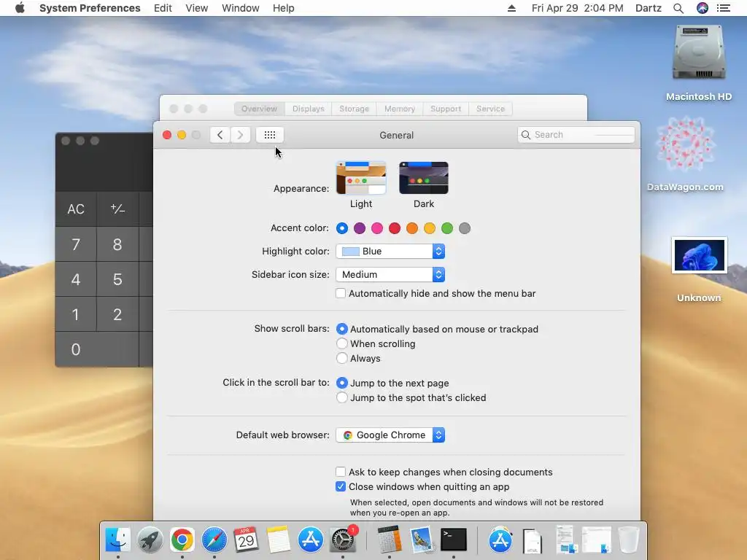
Task: Open Terminal from the Dock
Action: 454,540
